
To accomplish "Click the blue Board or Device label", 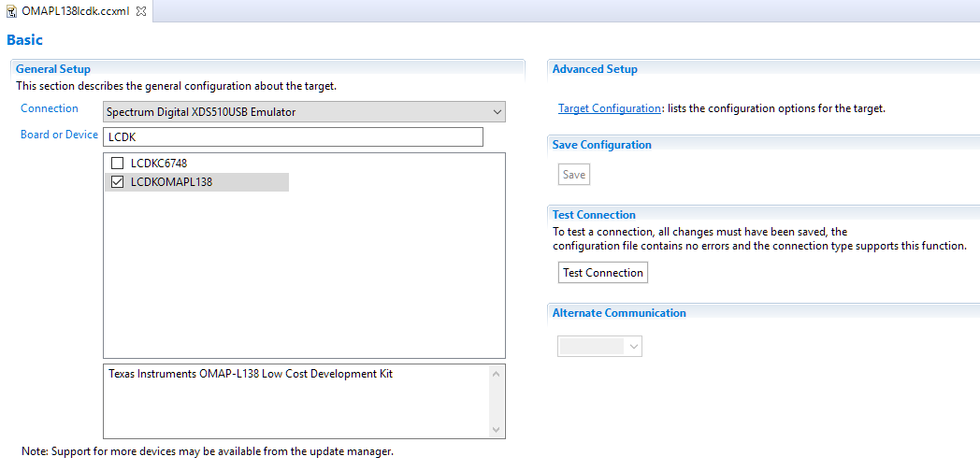I will point(59,135).
